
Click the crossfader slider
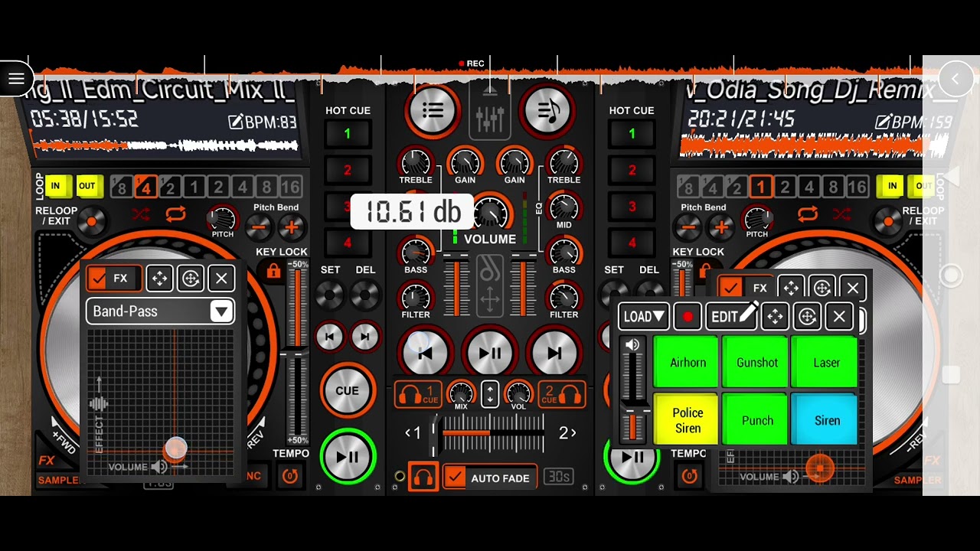[x=490, y=434]
